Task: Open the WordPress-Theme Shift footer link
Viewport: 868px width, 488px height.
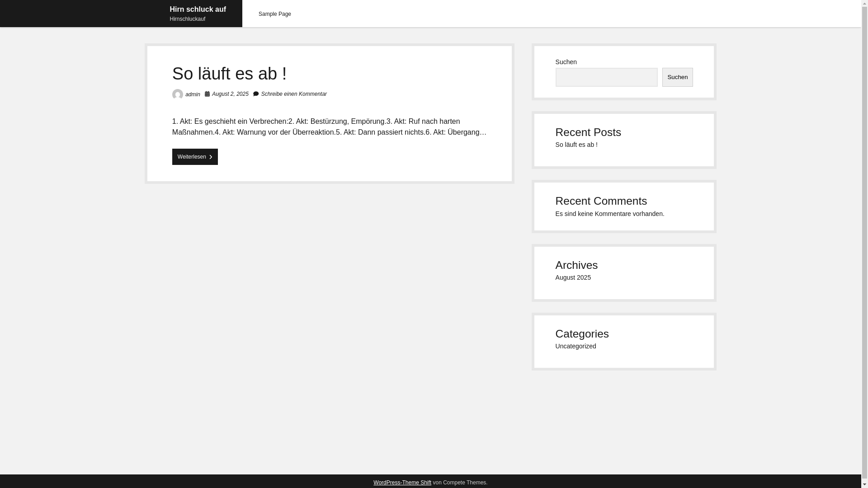Action: (x=402, y=483)
